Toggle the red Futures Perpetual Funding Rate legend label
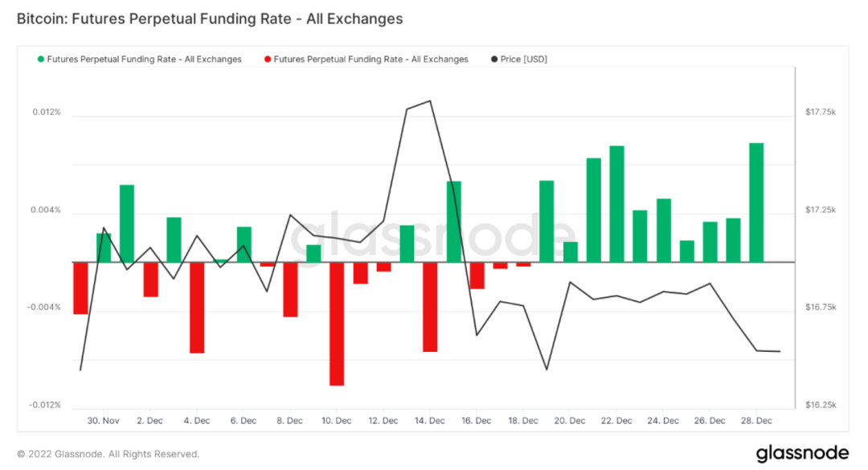This screenshot has height=470, width=868. (x=371, y=59)
